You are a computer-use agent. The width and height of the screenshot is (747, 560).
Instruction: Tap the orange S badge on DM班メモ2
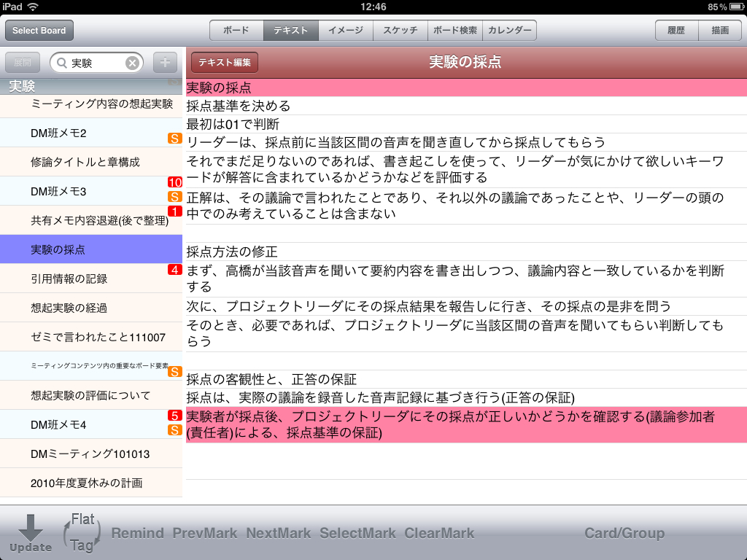(174, 139)
